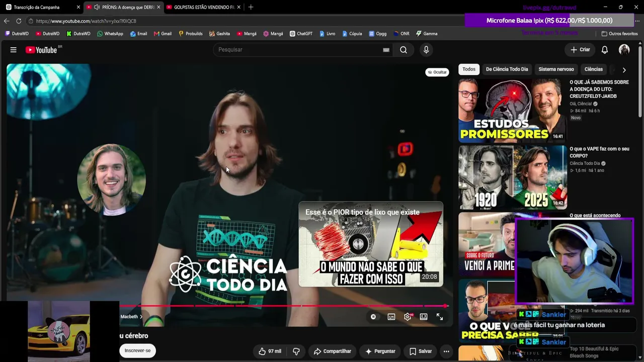The image size is (644, 362).
Task: Open the Email bookmark
Action: pos(138,34)
